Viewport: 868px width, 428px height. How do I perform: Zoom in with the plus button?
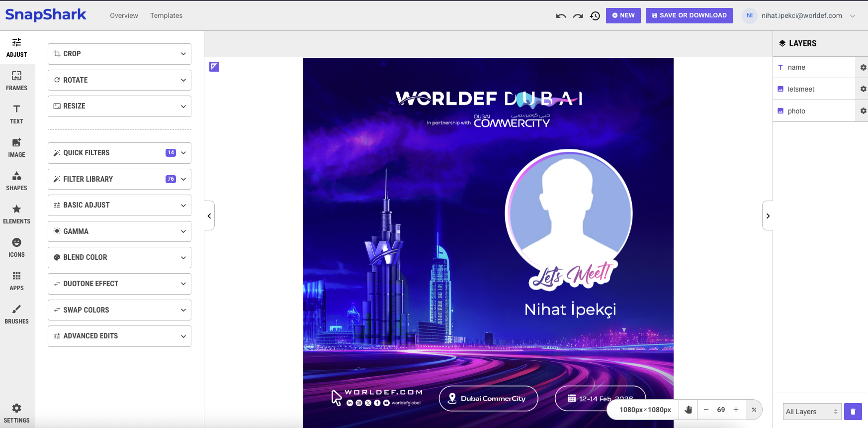(736, 410)
